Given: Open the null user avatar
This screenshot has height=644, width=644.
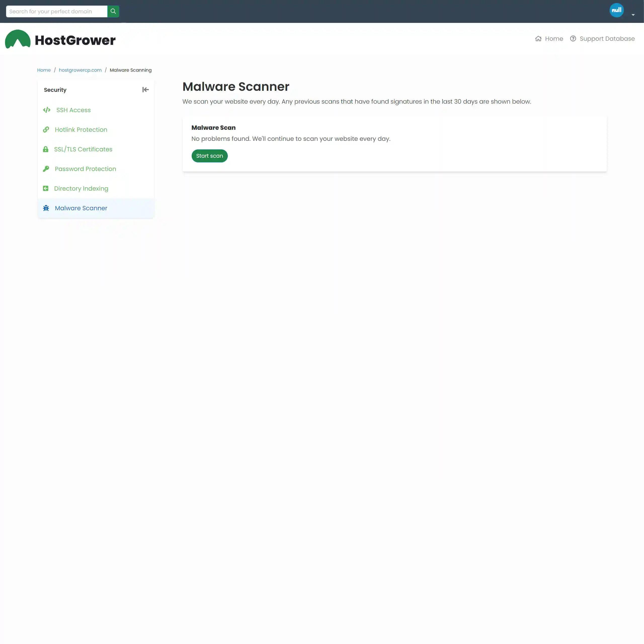Looking at the screenshot, I should click(616, 10).
